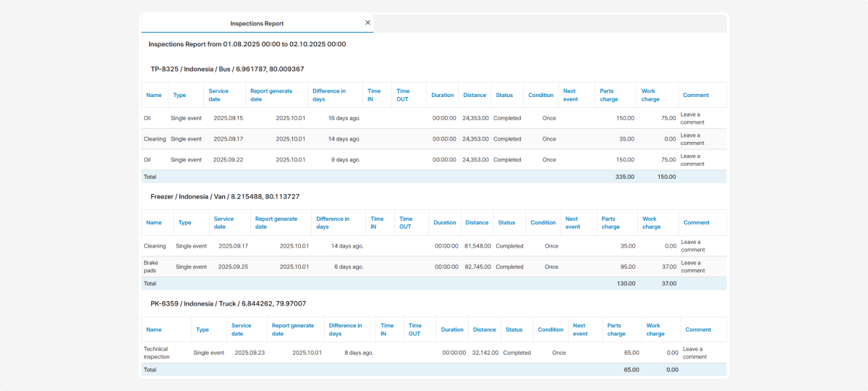Leave a comment on Freezer van Cleaning row
Screen dimensions: 868x391
coord(692,246)
